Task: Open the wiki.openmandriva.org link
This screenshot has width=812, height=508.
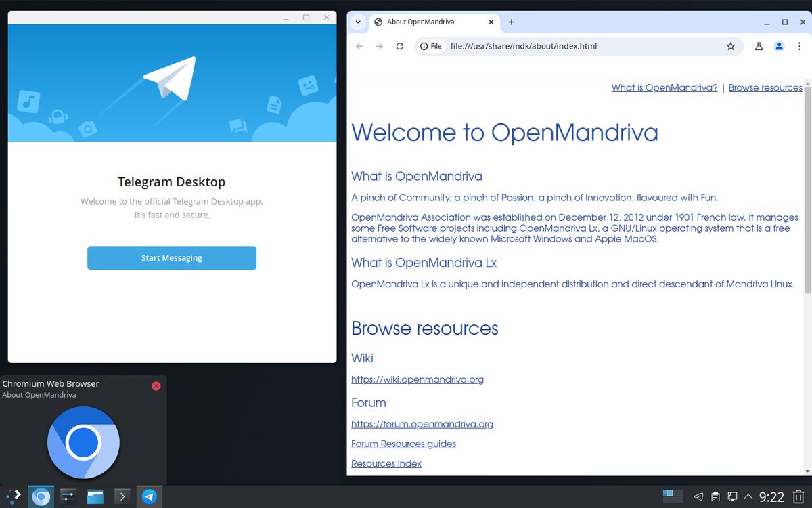Action: [418, 379]
